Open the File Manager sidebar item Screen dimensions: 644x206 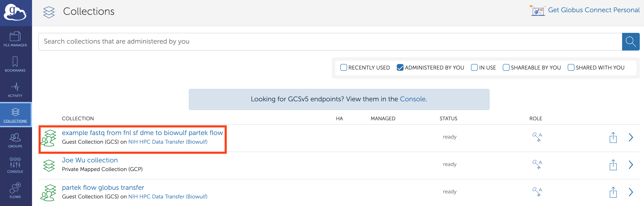click(15, 39)
